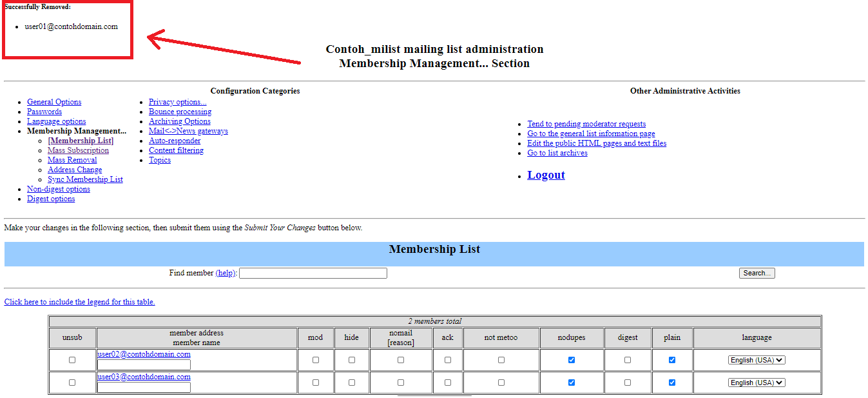The width and height of the screenshot is (868, 398).
Task: Open Privacy options configuration
Action: click(177, 101)
